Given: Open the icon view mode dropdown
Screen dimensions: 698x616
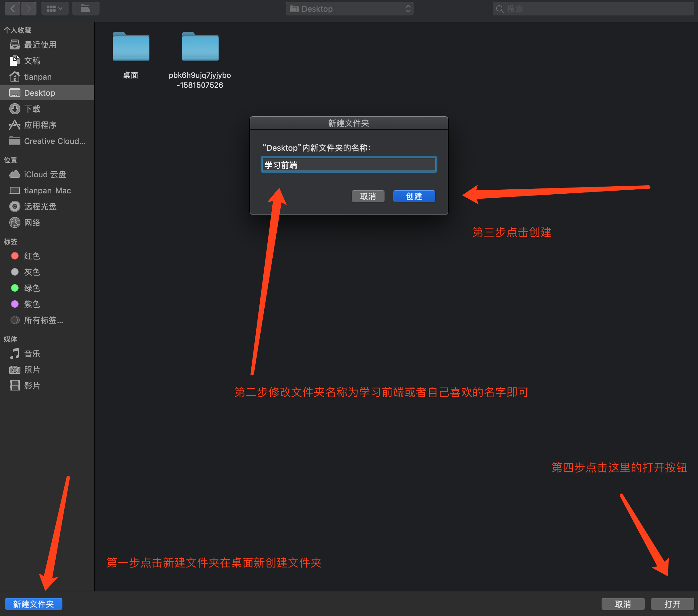Looking at the screenshot, I should [x=55, y=9].
